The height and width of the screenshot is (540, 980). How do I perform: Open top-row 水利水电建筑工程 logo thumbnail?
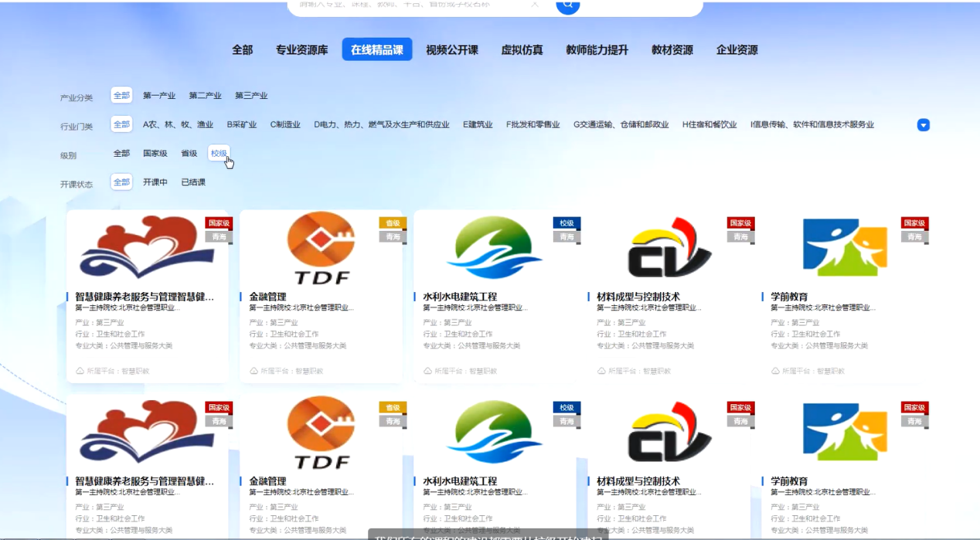(495, 247)
